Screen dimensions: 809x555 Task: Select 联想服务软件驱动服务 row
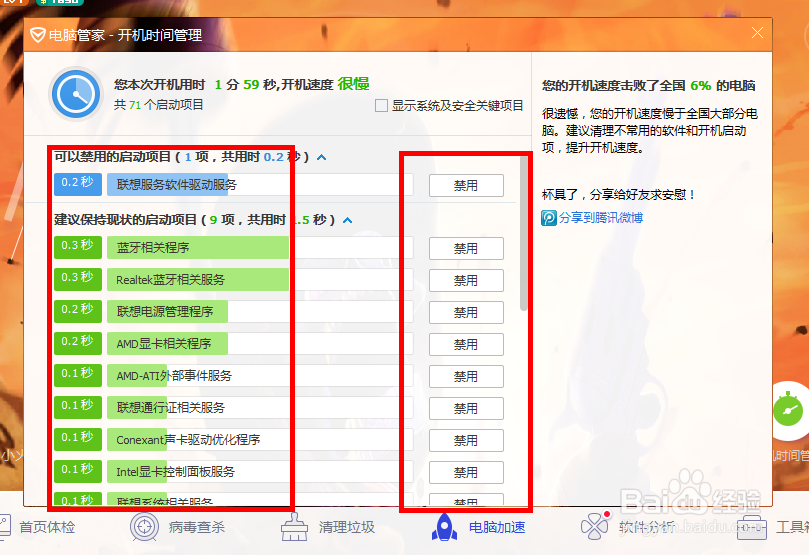pos(260,185)
